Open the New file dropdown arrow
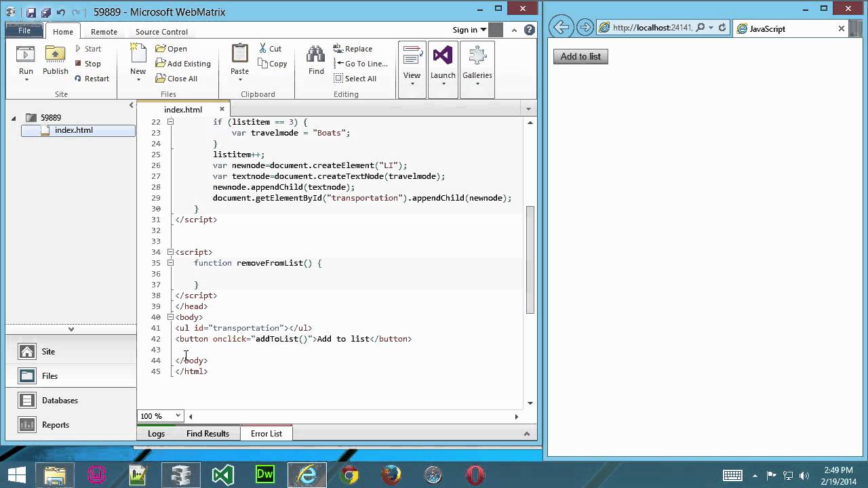The image size is (868, 488). click(138, 80)
